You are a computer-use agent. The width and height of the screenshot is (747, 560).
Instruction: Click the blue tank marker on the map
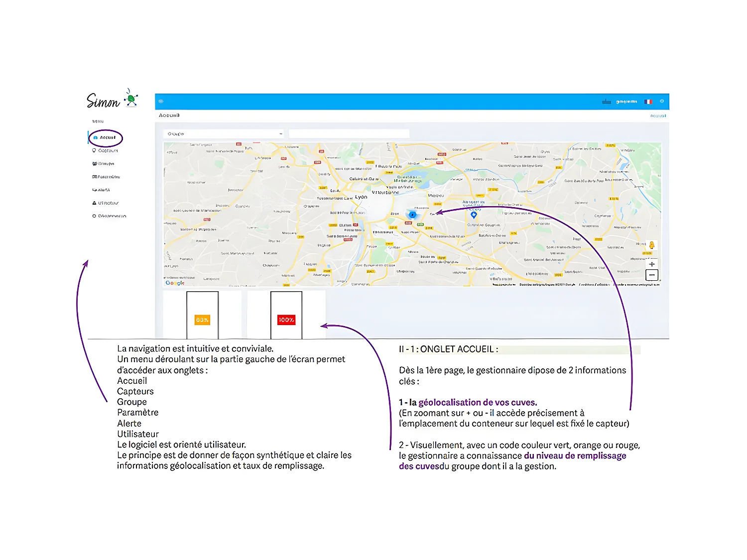tap(412, 215)
